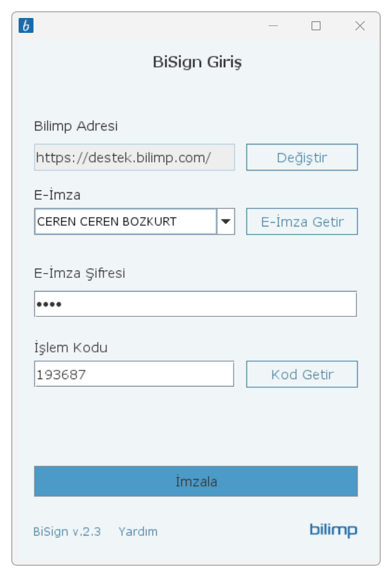Close the BiSign Giriş window
Screen dimensions: 392x577
click(360, 26)
